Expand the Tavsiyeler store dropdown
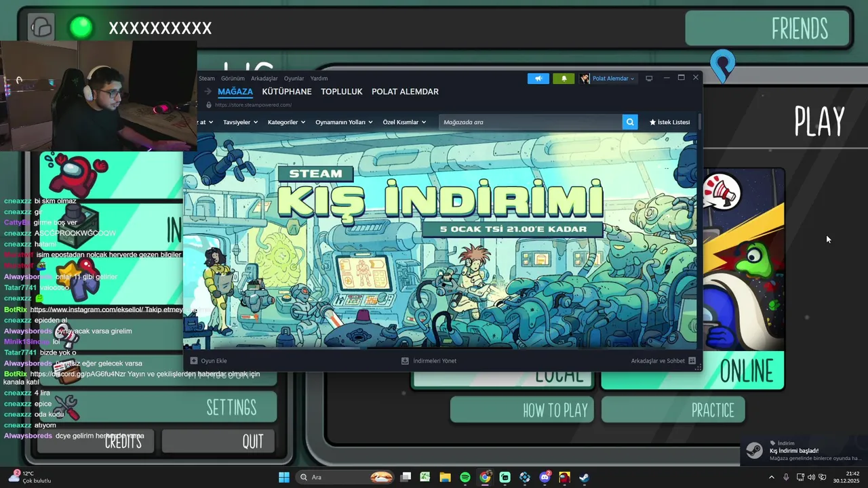 tap(241, 122)
